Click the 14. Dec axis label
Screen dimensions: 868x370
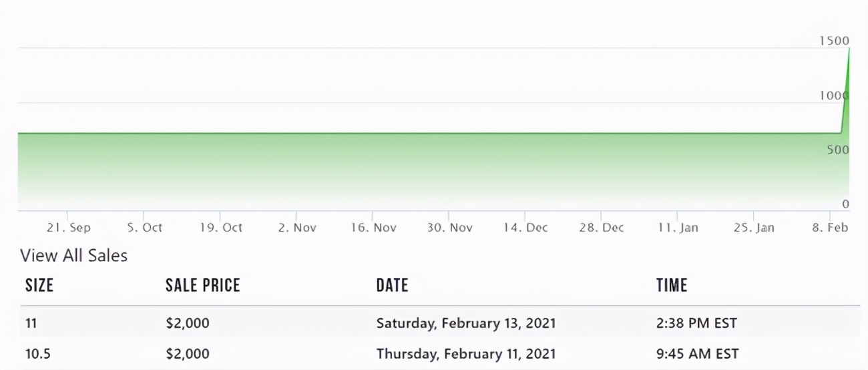tap(525, 228)
